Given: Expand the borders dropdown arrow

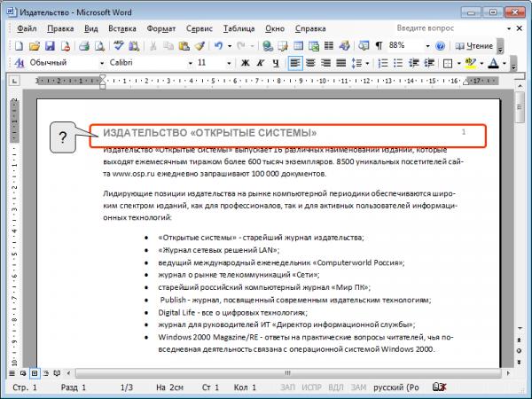Looking at the screenshot, I should [x=458, y=63].
